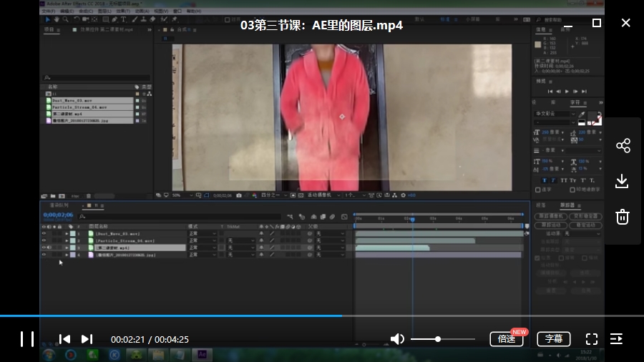Image resolution: width=644 pixels, height=362 pixels.
Task: Select the Pen tool
Action: (x=114, y=19)
